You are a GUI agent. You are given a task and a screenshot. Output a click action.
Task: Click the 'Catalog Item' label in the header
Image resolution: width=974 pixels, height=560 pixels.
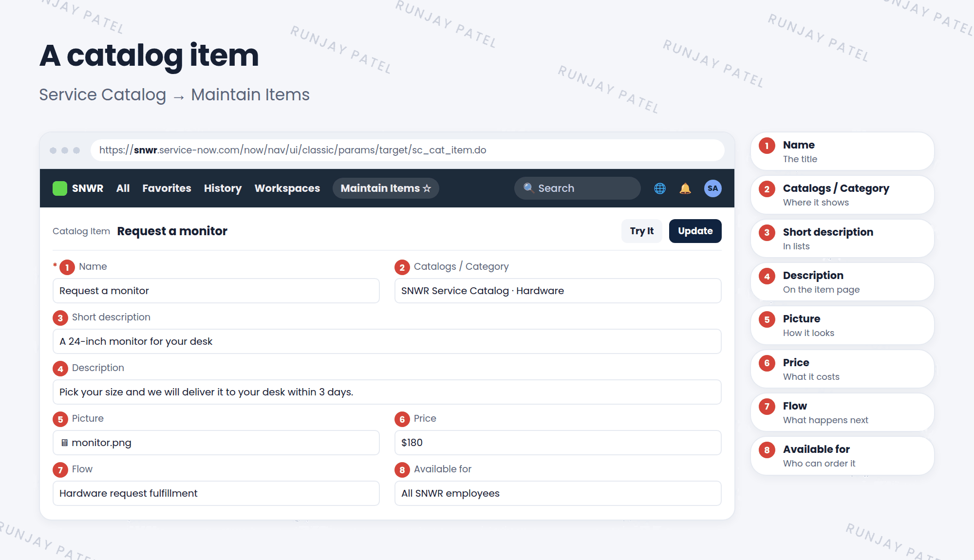tap(81, 231)
